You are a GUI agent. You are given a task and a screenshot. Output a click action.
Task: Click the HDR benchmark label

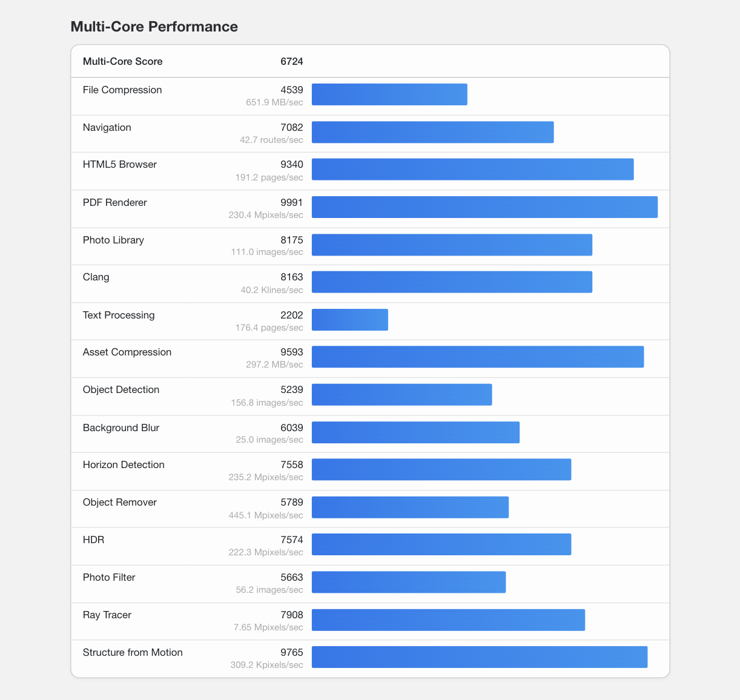coord(94,539)
